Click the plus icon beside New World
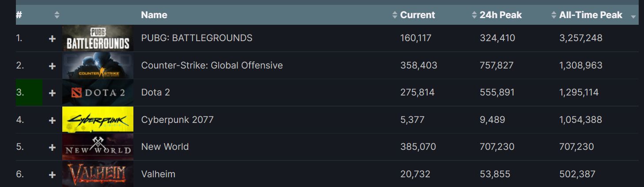 [52, 147]
